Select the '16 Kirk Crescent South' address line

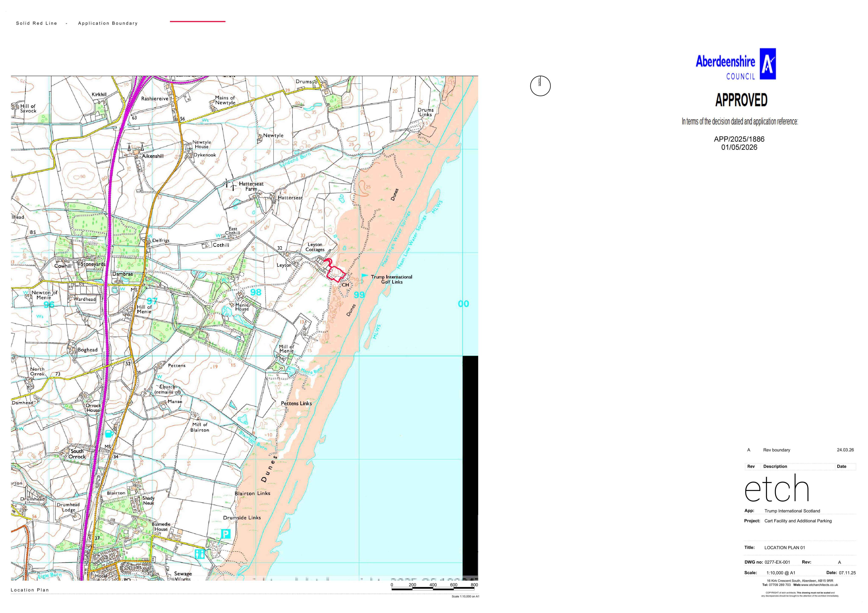[x=800, y=581]
